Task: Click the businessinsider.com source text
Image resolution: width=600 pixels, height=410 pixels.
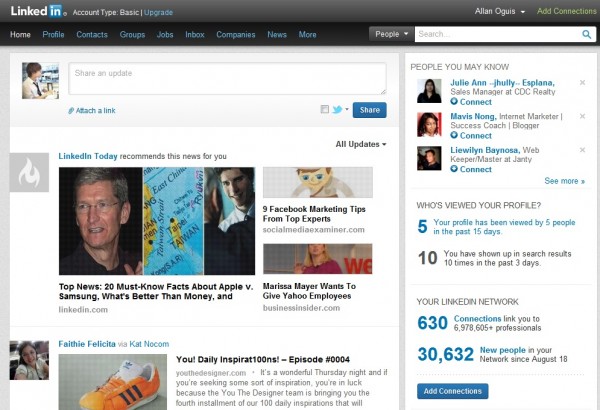Action: click(x=301, y=308)
